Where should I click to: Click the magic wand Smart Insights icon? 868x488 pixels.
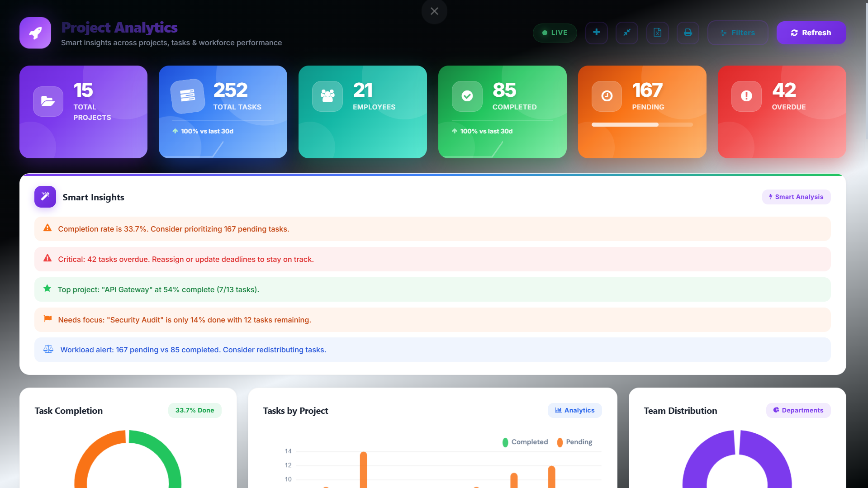45,197
